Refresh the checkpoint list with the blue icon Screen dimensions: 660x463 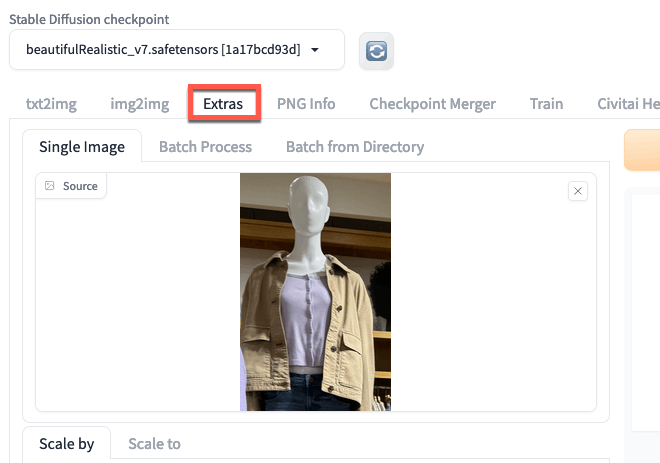pos(376,51)
